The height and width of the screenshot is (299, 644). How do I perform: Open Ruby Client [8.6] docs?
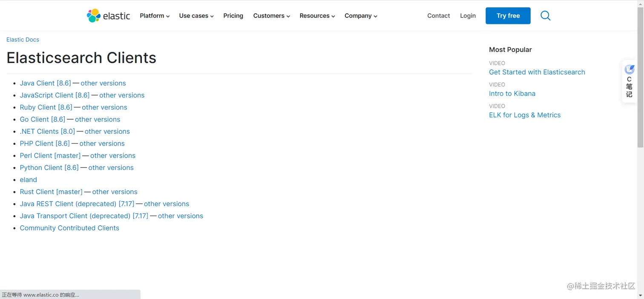(46, 107)
